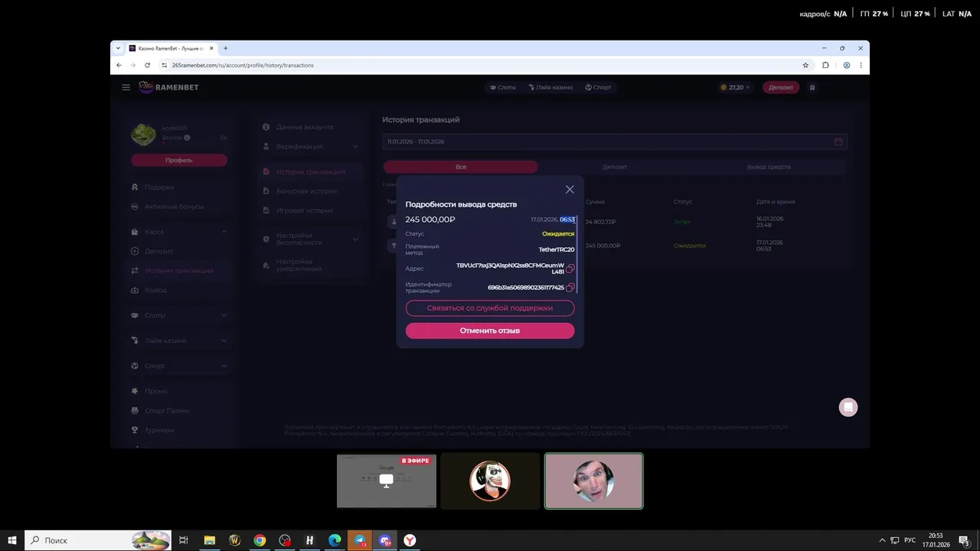
Task: Expand the 27,20 balance dropdown
Action: click(735, 87)
